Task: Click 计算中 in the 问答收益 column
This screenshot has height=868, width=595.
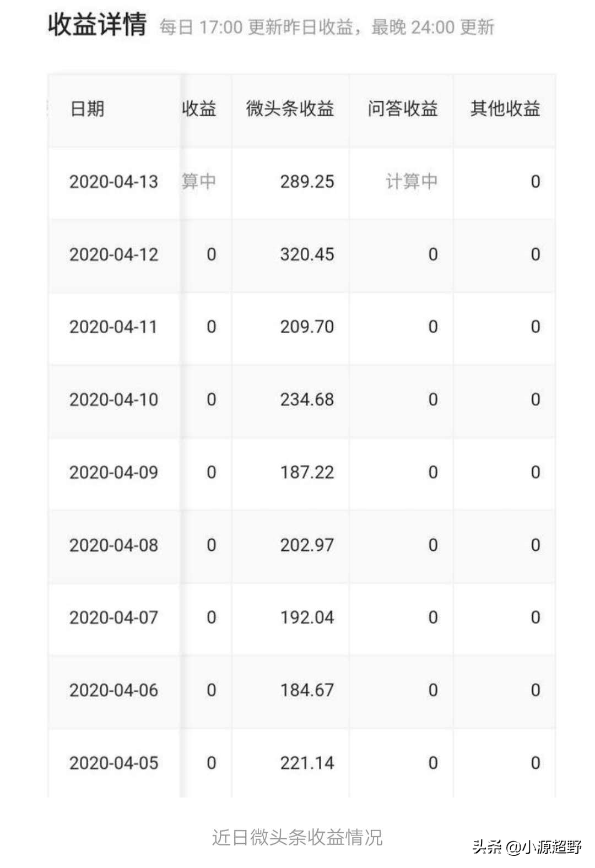Action: click(x=411, y=182)
